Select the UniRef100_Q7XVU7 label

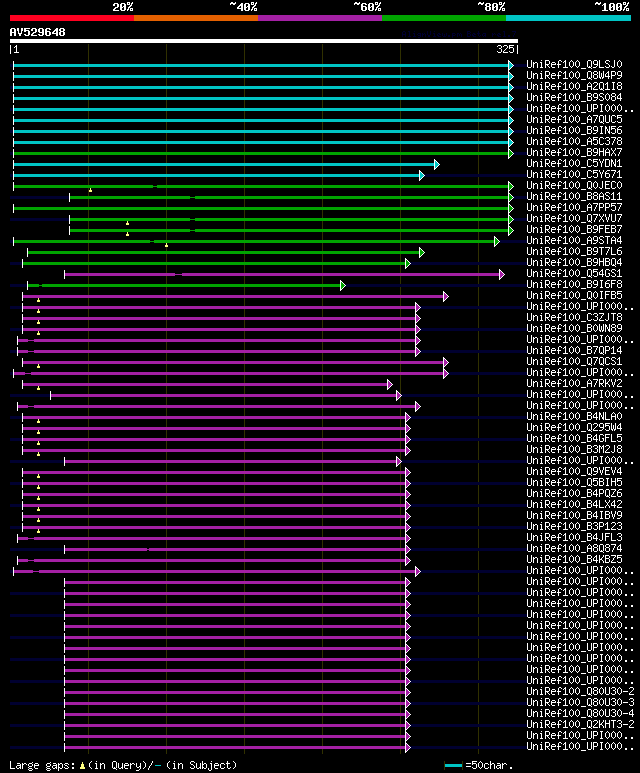tap(574, 218)
